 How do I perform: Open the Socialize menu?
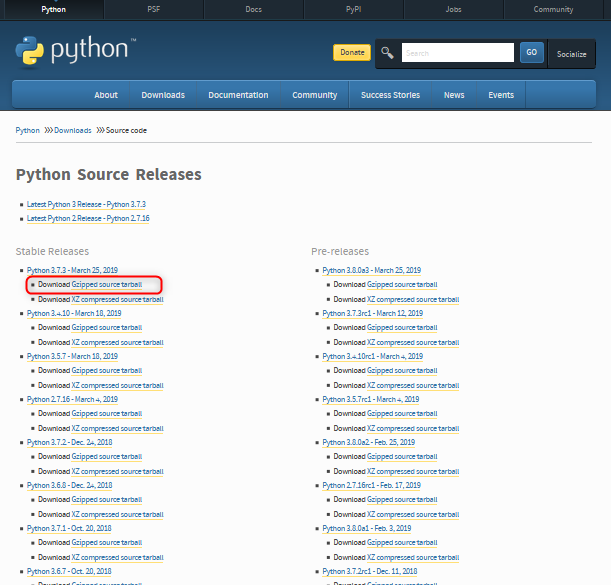pos(571,54)
